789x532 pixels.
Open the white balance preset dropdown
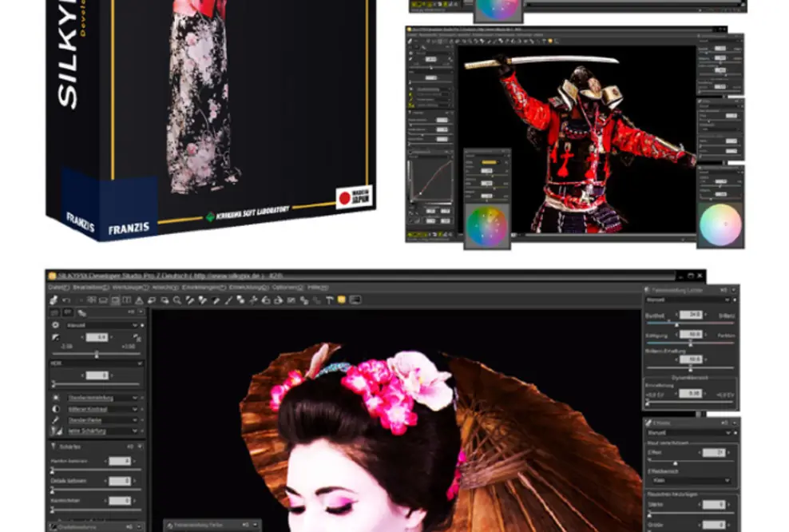click(x=102, y=398)
